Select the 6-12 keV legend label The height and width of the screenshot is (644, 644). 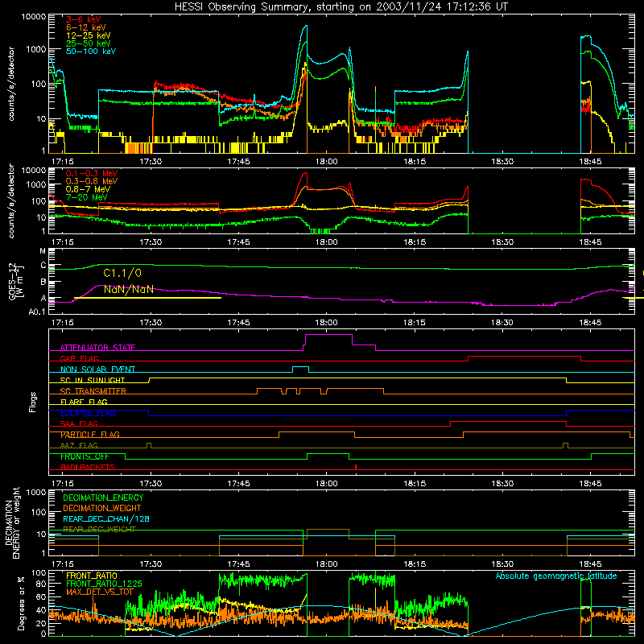tap(86, 27)
